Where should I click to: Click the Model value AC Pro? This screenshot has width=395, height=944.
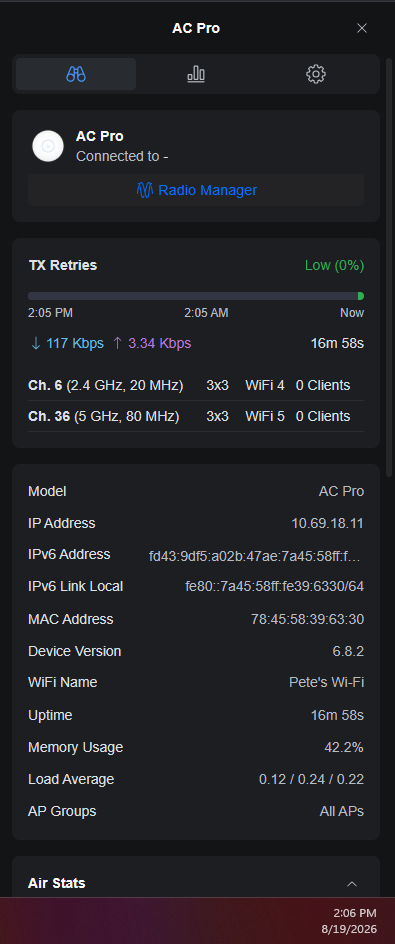tap(341, 491)
